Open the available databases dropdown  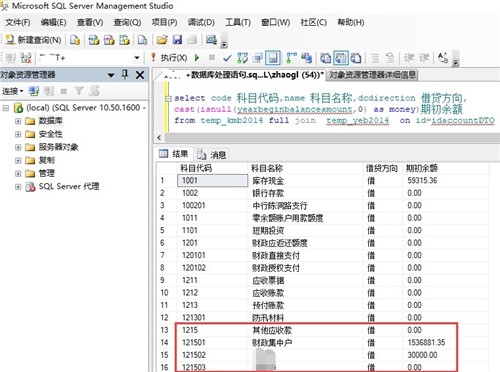tap(137, 58)
